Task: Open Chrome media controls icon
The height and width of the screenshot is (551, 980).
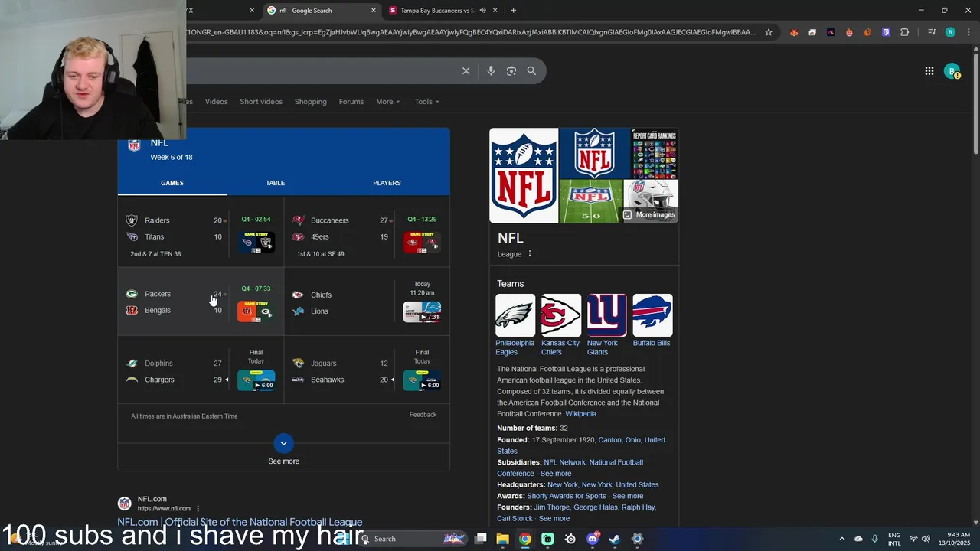Action: tap(932, 32)
